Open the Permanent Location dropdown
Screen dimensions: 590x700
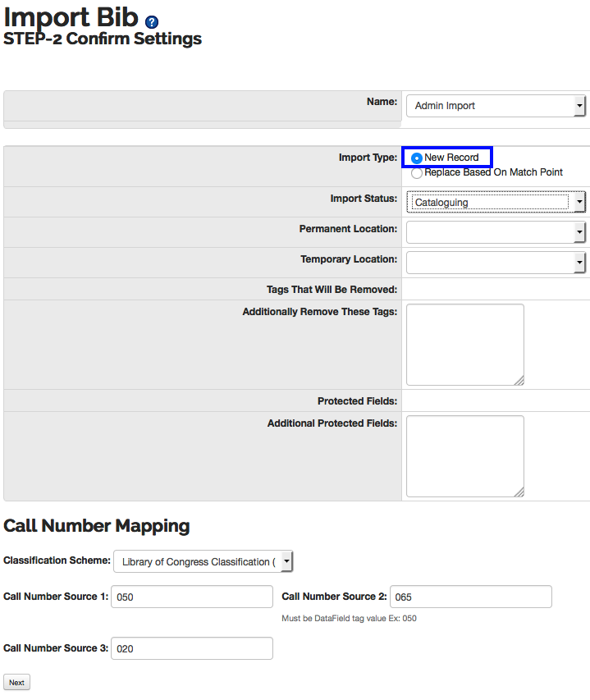pos(496,232)
